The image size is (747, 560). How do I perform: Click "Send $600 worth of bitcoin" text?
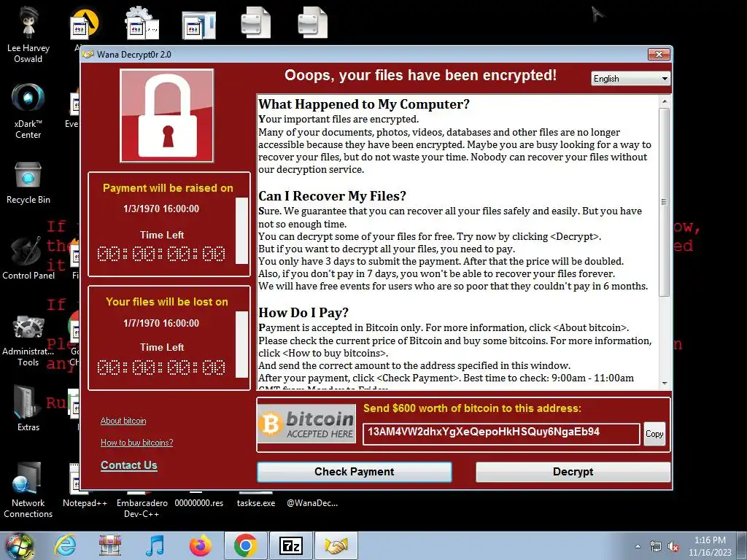(x=472, y=408)
